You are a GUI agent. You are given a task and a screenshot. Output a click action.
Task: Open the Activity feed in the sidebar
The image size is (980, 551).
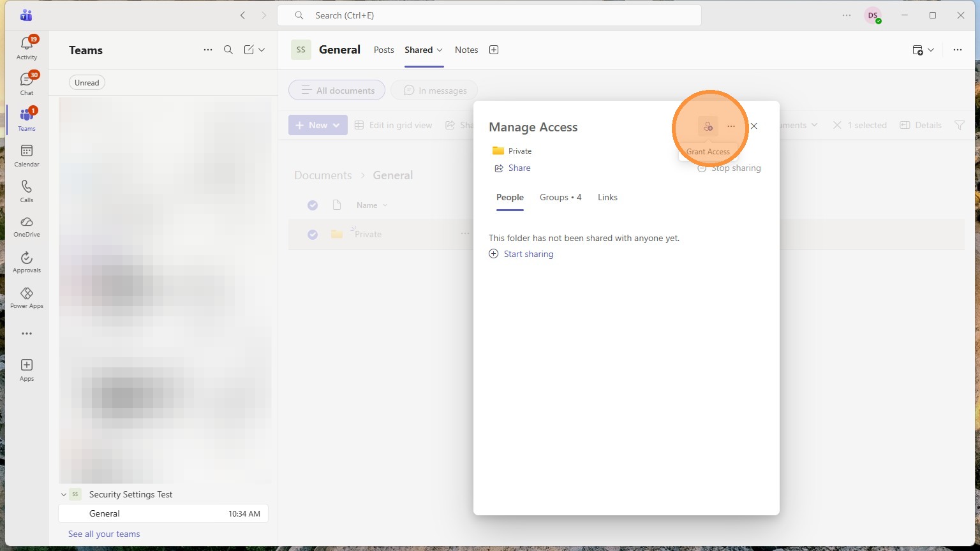pos(27,48)
